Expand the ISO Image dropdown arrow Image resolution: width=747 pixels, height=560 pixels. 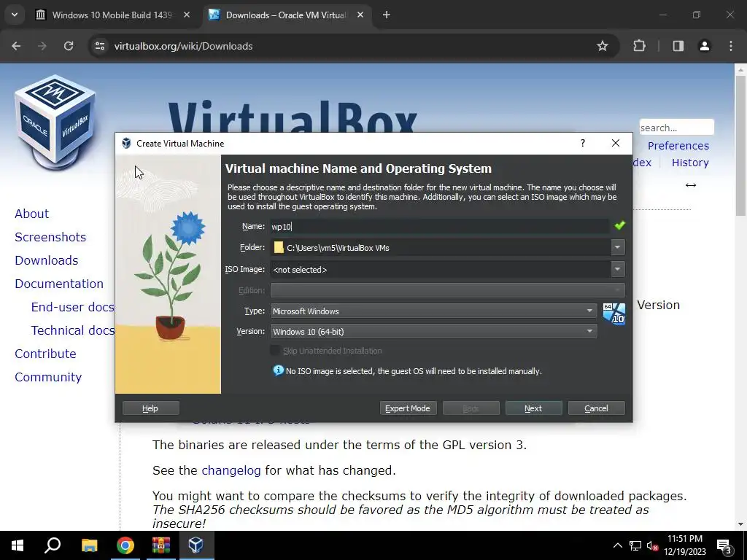617,269
